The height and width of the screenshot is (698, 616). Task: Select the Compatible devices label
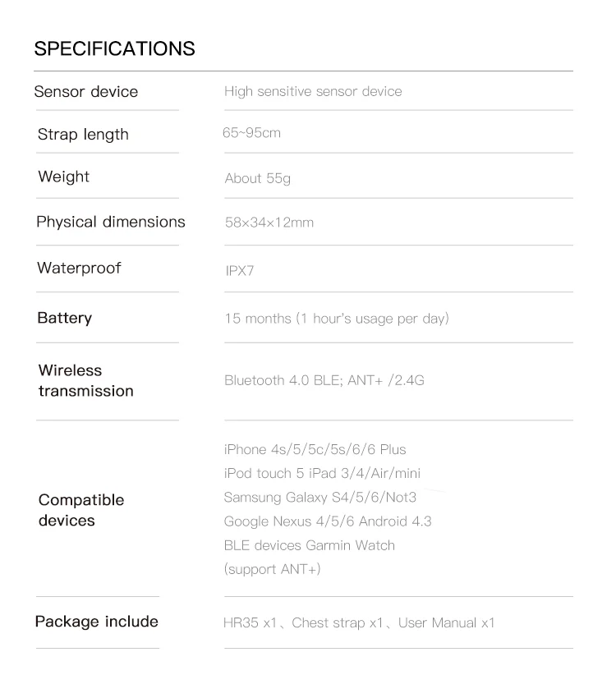[81, 510]
